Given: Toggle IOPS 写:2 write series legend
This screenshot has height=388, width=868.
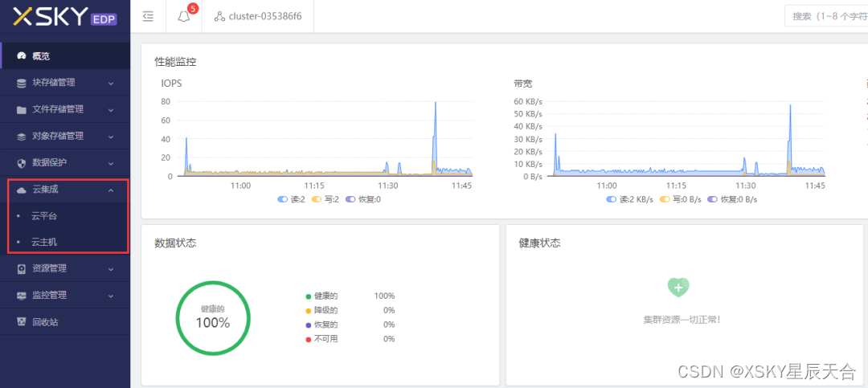Looking at the screenshot, I should (325, 198).
